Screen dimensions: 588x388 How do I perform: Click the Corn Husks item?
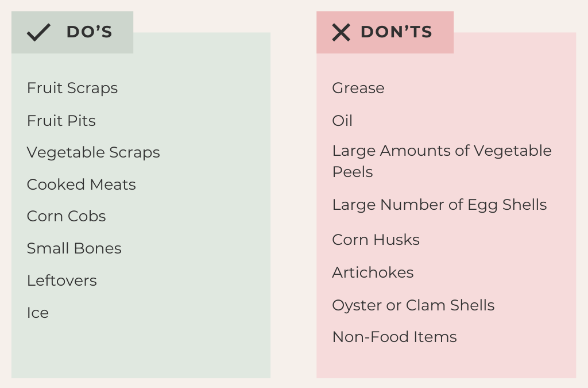(376, 240)
